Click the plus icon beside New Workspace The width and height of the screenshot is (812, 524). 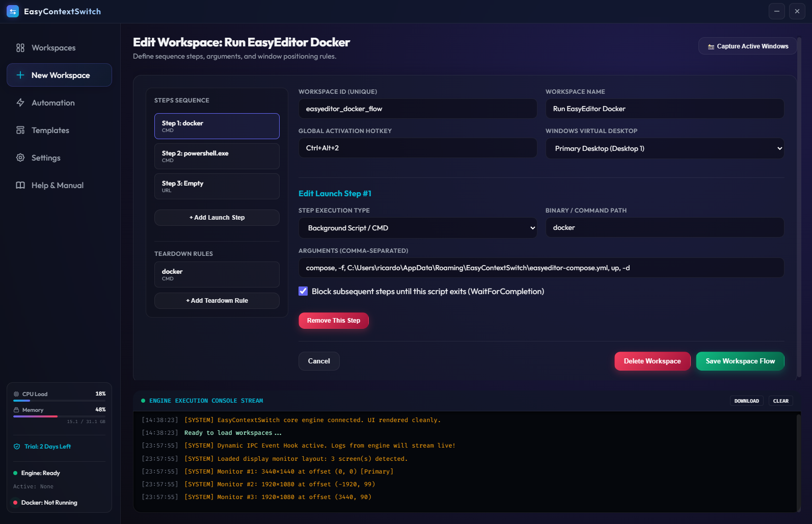tap(20, 75)
